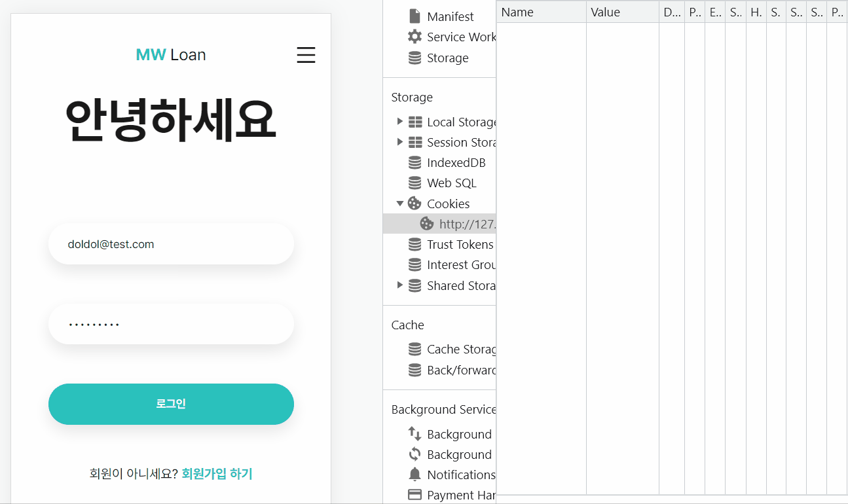Click the Background Fetch up-down arrows icon
848x504 pixels.
pyautogui.click(x=415, y=434)
